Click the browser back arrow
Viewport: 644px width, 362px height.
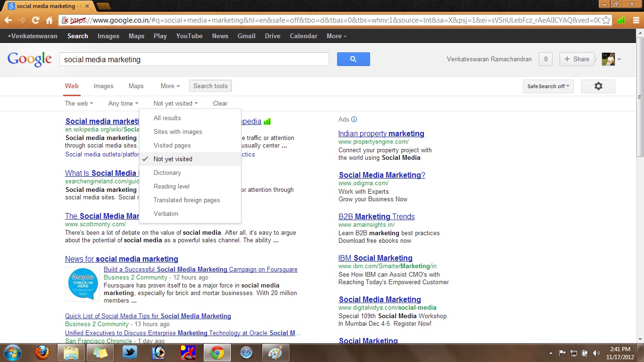(x=8, y=20)
